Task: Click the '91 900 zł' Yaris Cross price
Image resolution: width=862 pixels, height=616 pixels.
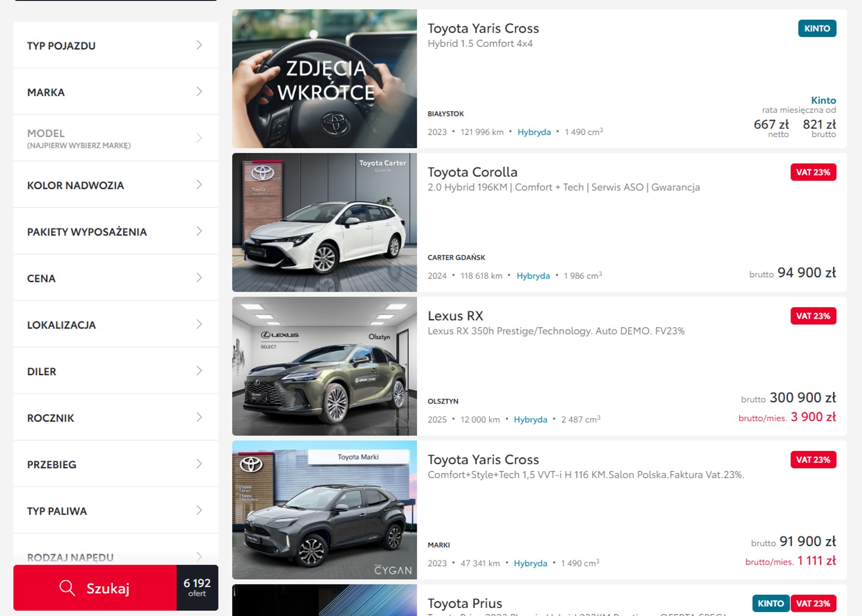Action: (808, 541)
